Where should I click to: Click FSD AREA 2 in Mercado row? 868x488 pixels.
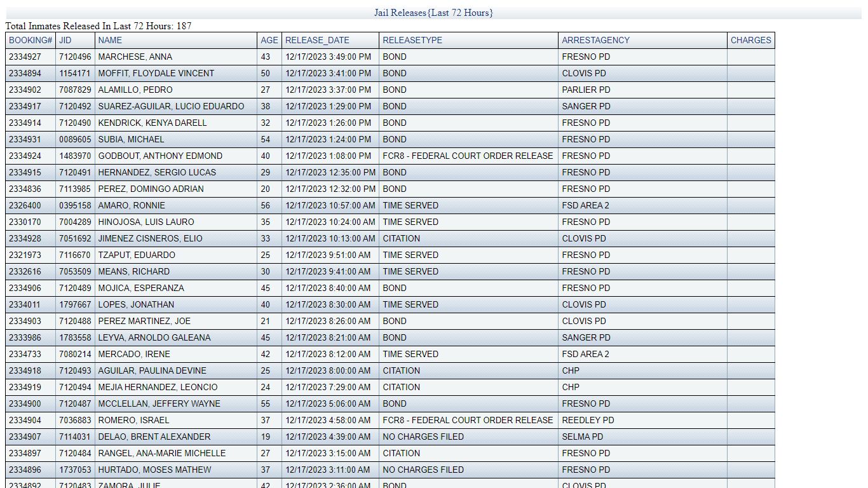(x=585, y=354)
